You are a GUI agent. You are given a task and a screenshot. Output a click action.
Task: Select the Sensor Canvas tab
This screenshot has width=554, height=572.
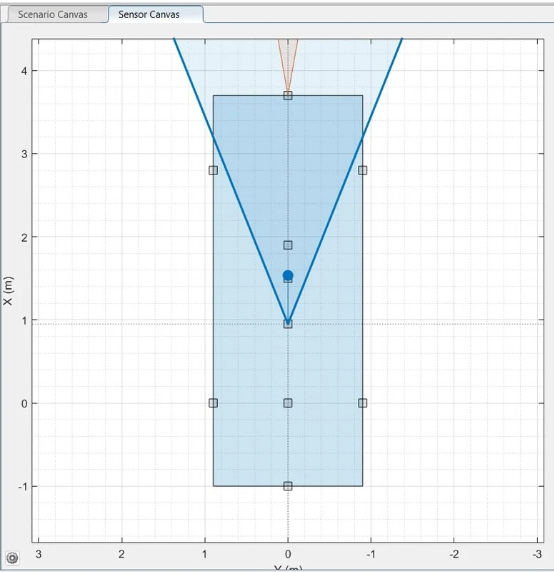coord(149,14)
